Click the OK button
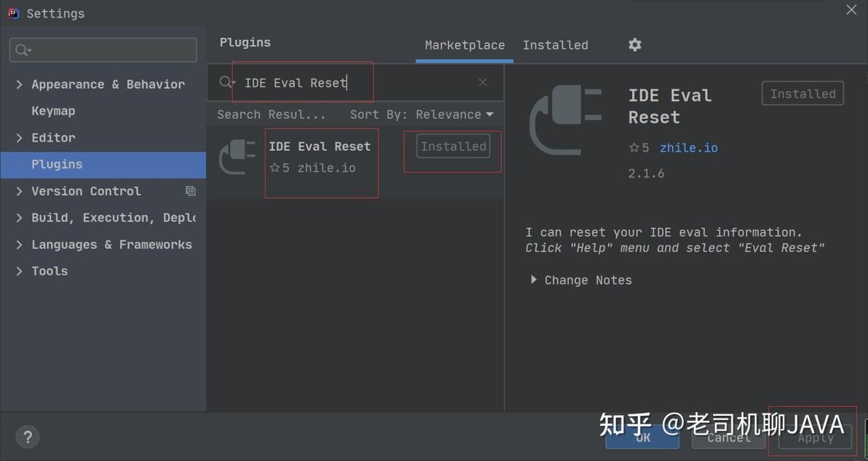Image resolution: width=868 pixels, height=461 pixels. (642, 437)
